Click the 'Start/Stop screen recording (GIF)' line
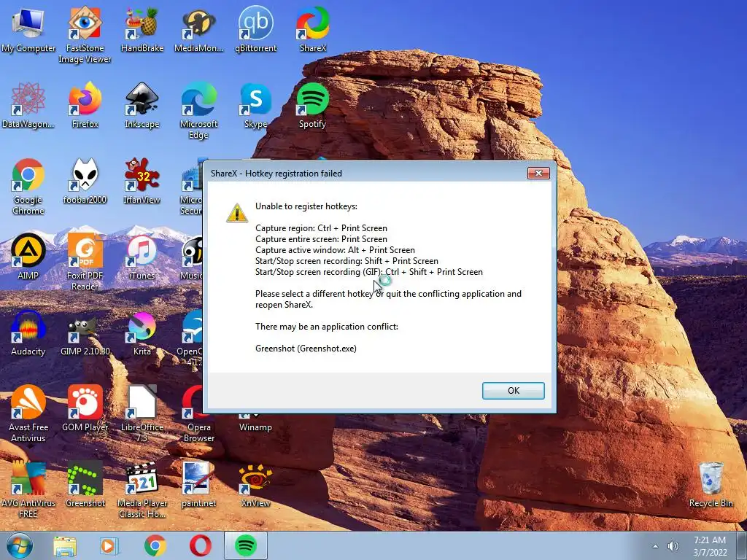This screenshot has width=747, height=560. pyautogui.click(x=368, y=272)
